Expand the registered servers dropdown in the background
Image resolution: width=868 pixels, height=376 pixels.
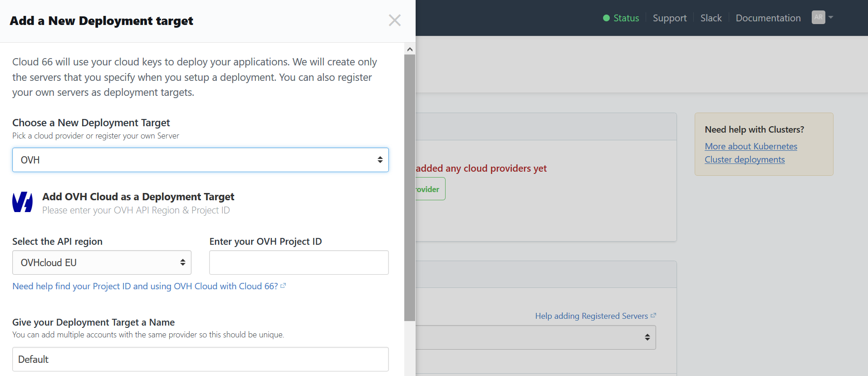(535, 337)
